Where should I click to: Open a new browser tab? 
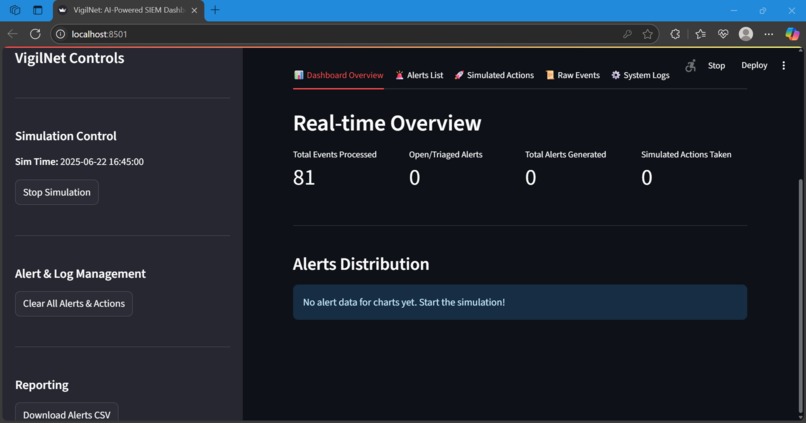[x=215, y=10]
